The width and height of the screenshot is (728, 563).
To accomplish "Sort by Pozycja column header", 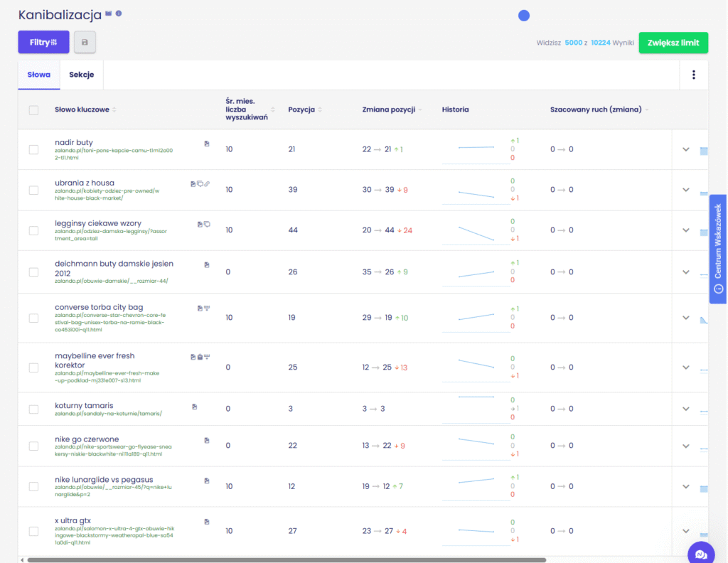I will (x=304, y=109).
